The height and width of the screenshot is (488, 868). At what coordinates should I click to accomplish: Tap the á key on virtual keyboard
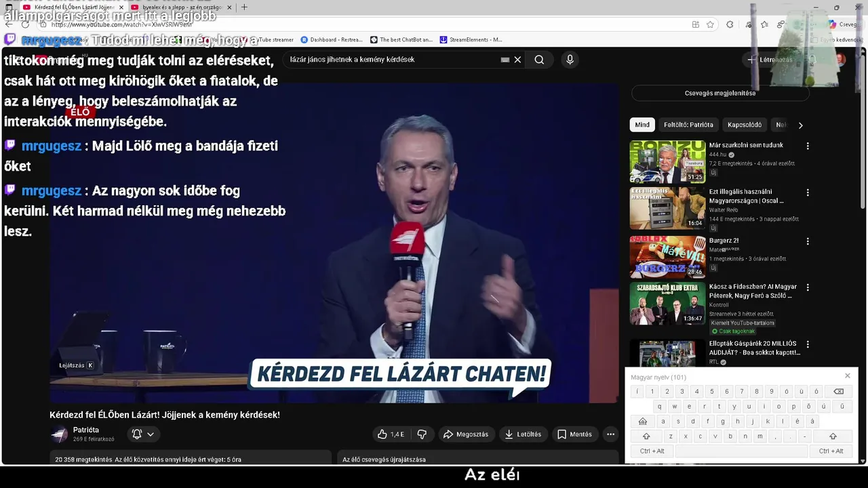click(812, 422)
